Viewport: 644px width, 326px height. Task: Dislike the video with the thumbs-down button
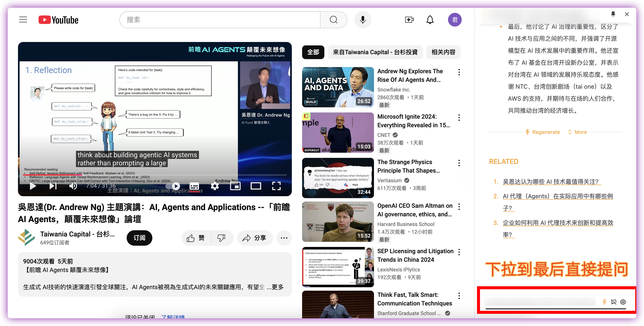[221, 238]
